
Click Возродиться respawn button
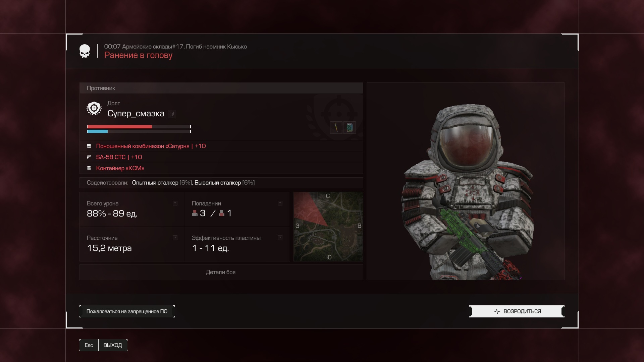click(517, 311)
